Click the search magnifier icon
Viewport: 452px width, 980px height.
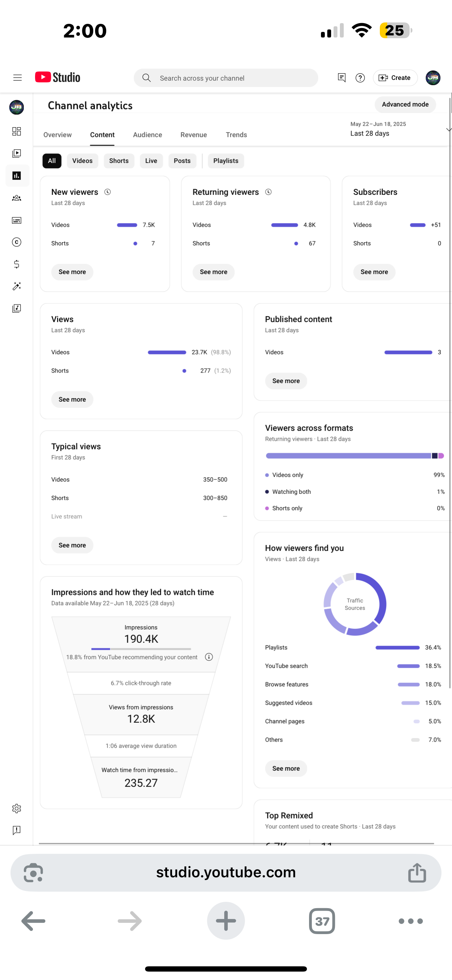point(146,78)
